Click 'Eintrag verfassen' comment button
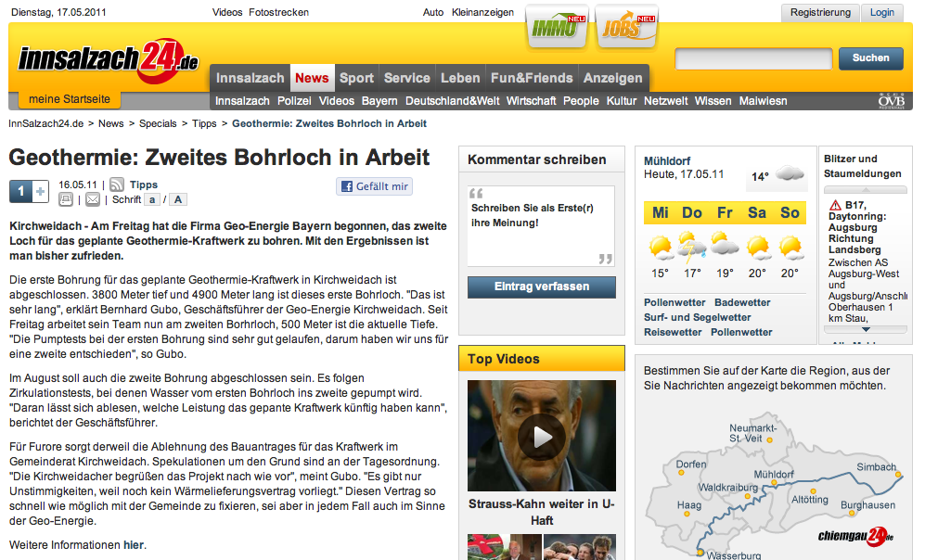The height and width of the screenshot is (560, 925). pyautogui.click(x=542, y=287)
